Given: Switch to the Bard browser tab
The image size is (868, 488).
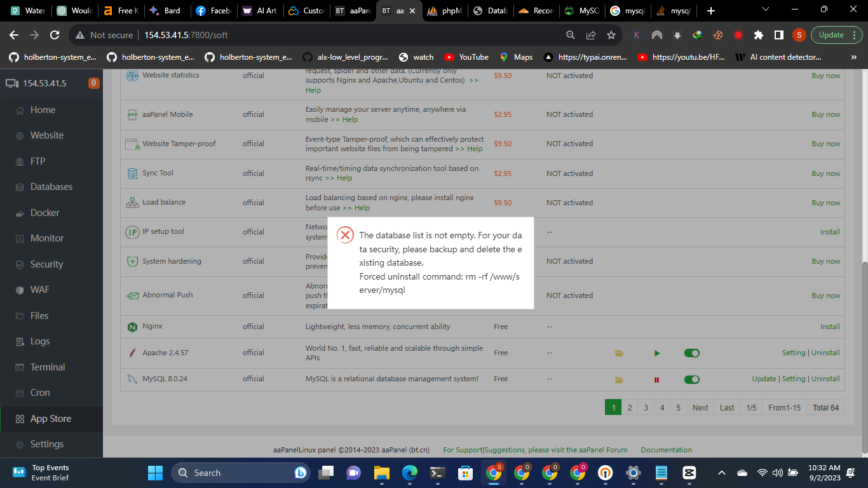Looking at the screenshot, I should point(165,11).
